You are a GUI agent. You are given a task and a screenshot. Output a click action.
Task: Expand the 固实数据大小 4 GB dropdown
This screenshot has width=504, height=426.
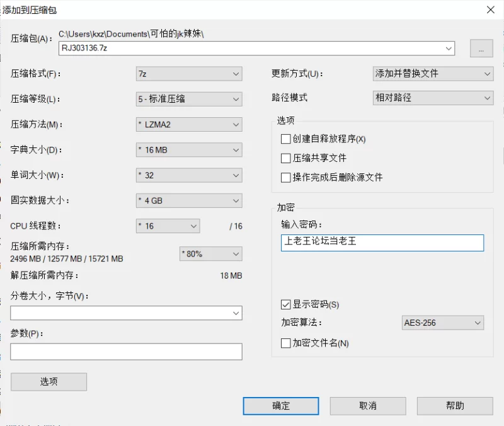[x=189, y=200]
